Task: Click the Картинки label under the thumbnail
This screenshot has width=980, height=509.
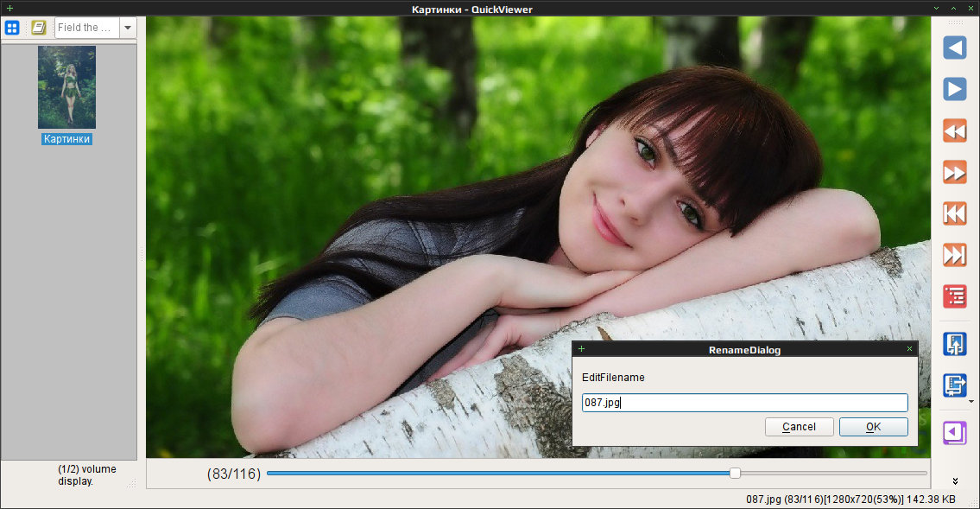Action: click(66, 139)
